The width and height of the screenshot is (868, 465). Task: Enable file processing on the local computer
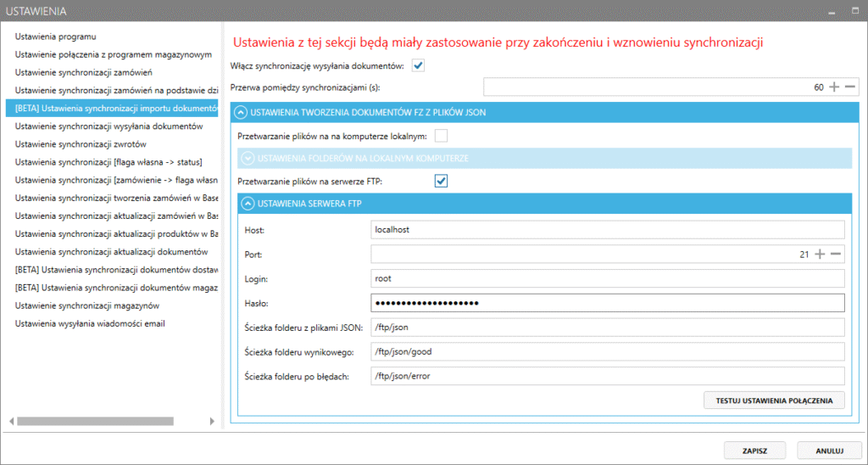[x=441, y=136]
